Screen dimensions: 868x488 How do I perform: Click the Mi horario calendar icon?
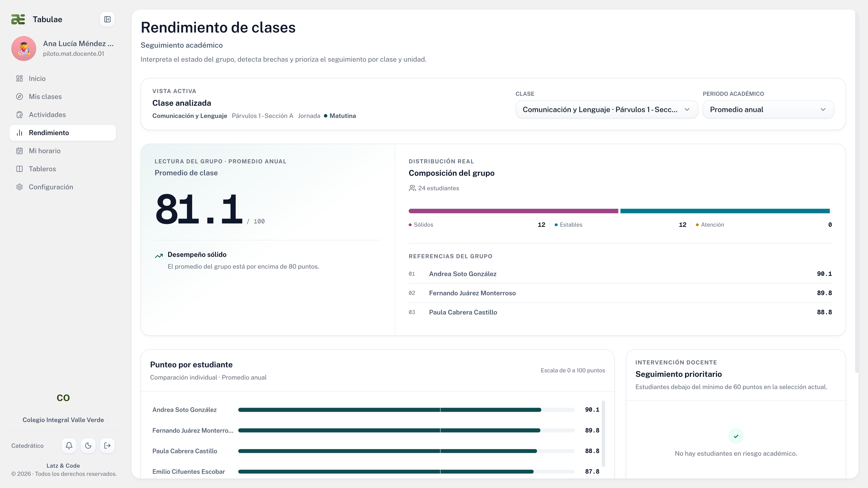[x=20, y=151]
